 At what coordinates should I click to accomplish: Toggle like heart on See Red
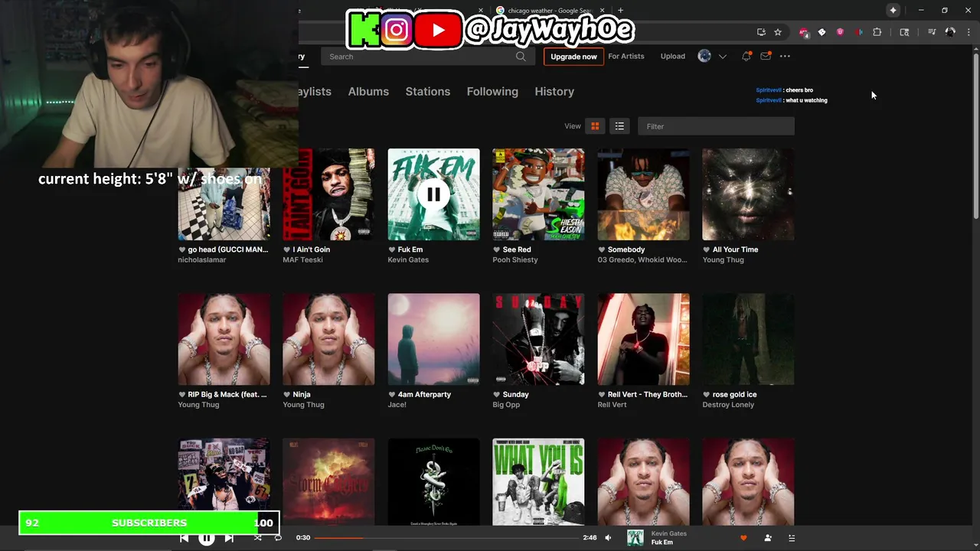click(496, 249)
